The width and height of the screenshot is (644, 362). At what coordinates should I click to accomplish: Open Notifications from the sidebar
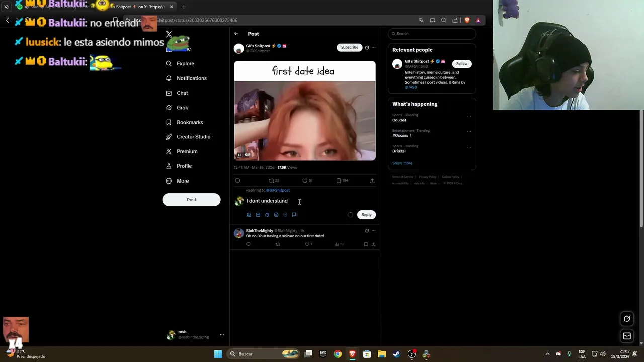pyautogui.click(x=186, y=78)
